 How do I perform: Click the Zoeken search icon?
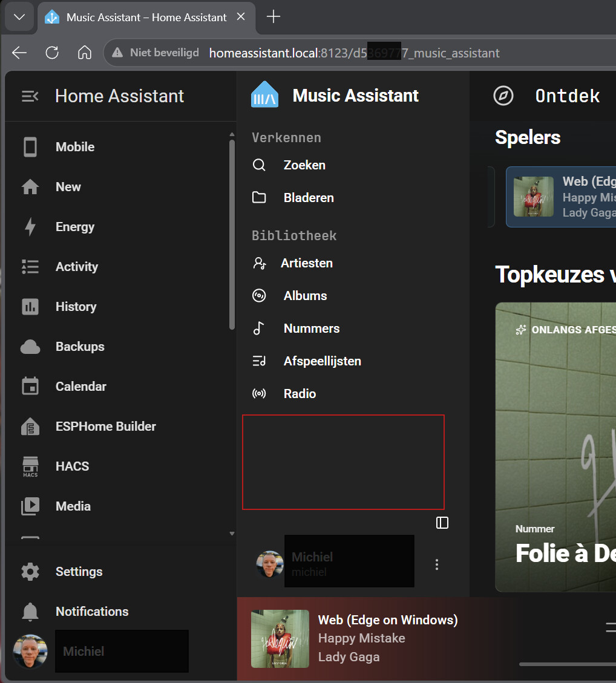click(259, 165)
